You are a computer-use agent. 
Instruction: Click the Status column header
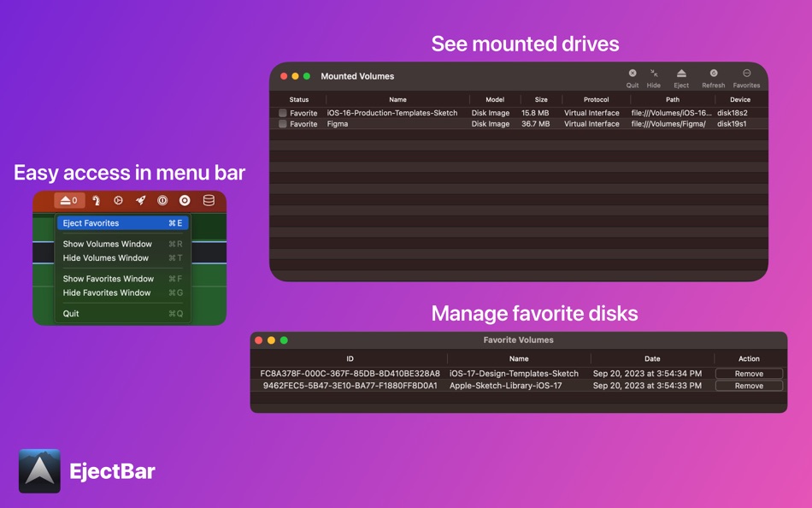pos(299,99)
